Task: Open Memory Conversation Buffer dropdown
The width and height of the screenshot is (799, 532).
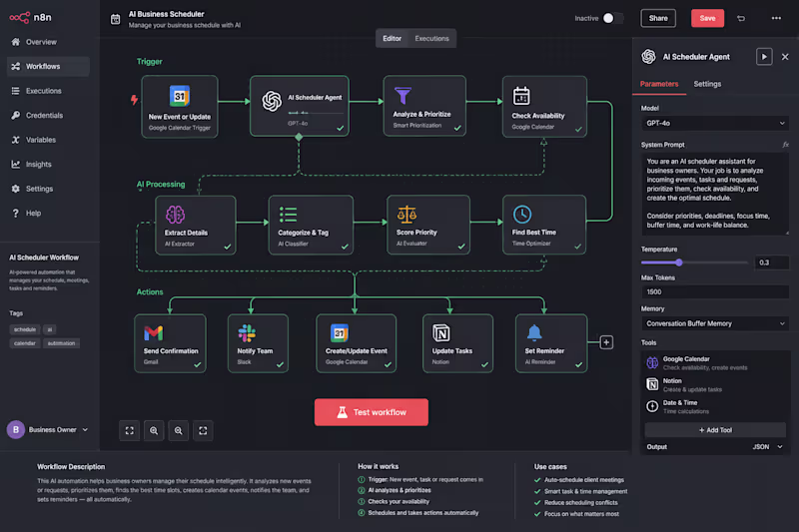Action: coord(715,323)
